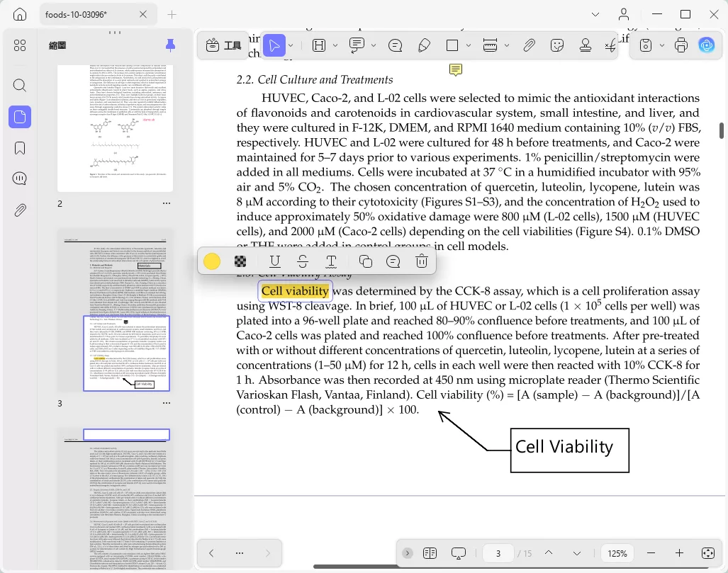Change the highlight to squiggly underline

click(x=332, y=261)
